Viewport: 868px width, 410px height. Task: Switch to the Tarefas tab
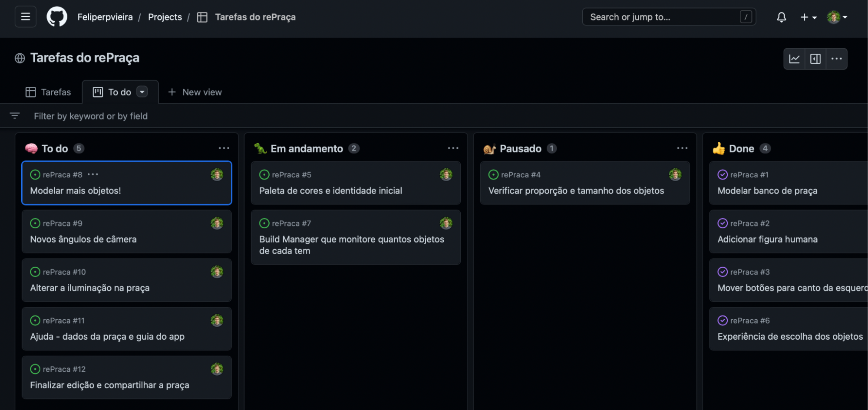[48, 92]
